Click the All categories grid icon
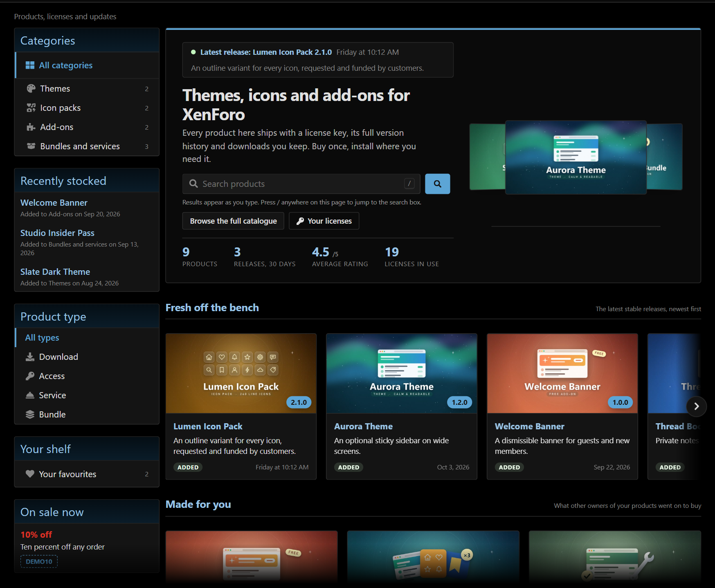The width and height of the screenshot is (715, 588). [x=30, y=65]
